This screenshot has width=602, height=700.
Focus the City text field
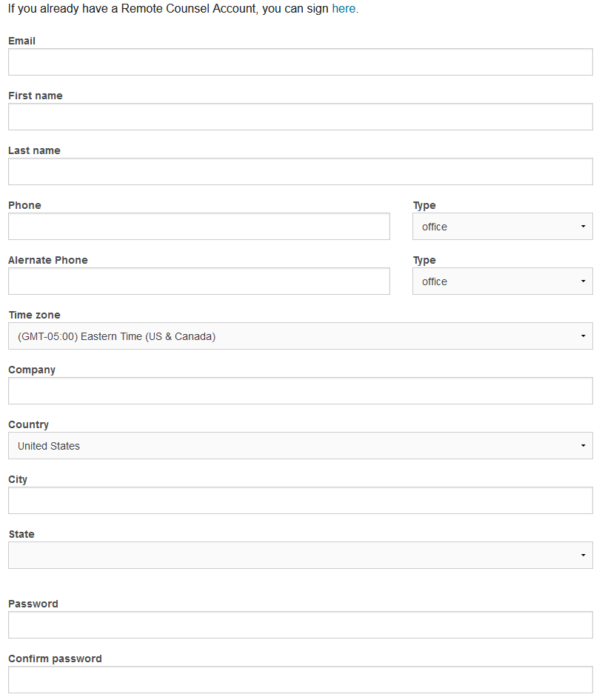(x=300, y=501)
